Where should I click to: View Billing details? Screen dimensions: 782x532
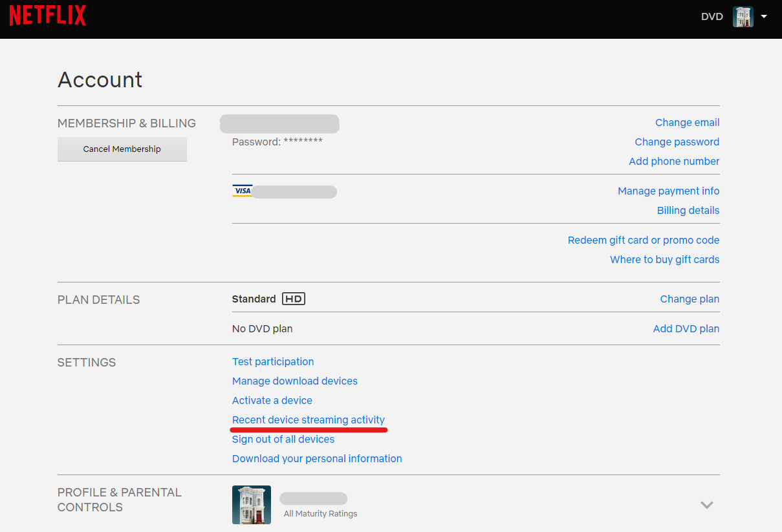coord(688,210)
